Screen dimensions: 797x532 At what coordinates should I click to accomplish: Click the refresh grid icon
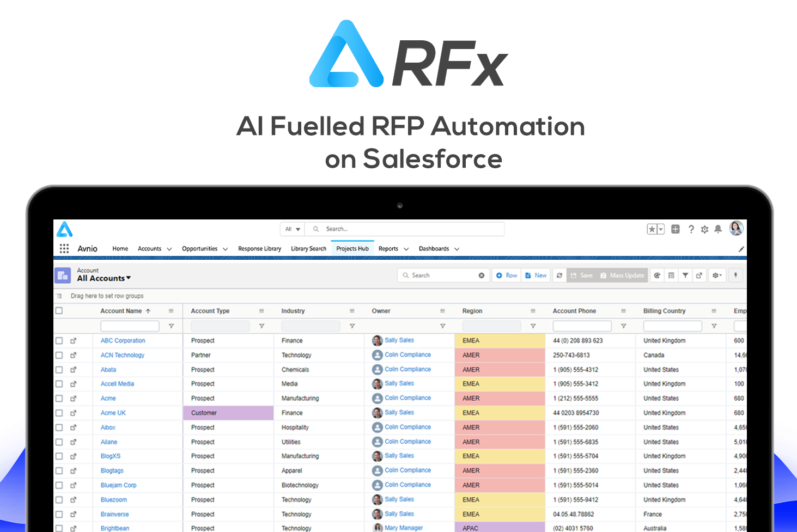(x=559, y=275)
